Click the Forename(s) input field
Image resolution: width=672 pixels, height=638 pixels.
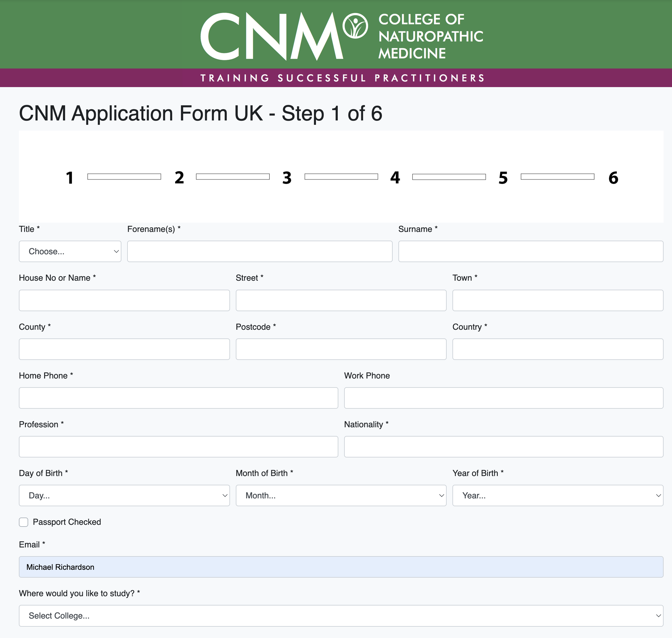pyautogui.click(x=260, y=251)
